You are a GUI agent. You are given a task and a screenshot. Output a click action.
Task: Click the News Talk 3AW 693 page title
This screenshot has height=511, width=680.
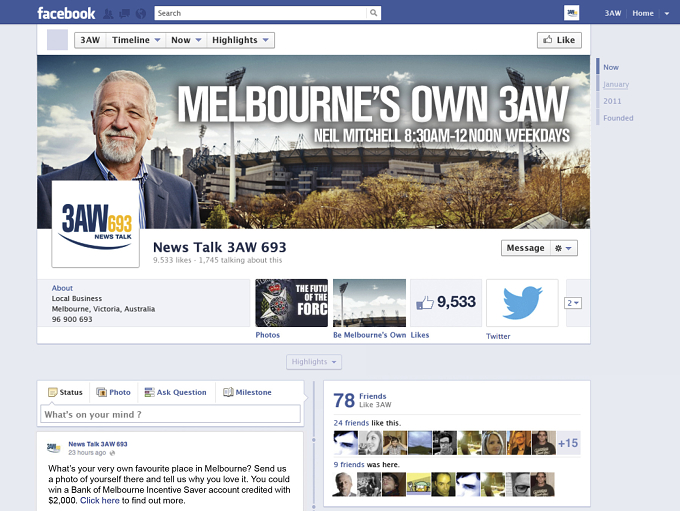tap(219, 247)
